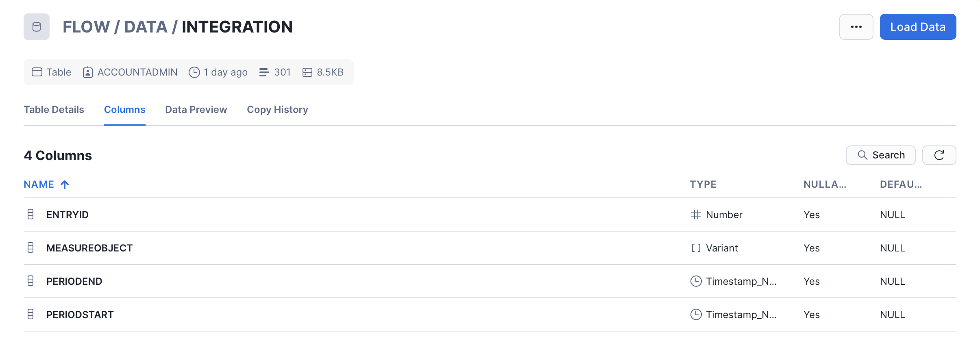The width and height of the screenshot is (980, 338).
Task: Go to the DATA schema breadcrumb
Action: tap(146, 27)
